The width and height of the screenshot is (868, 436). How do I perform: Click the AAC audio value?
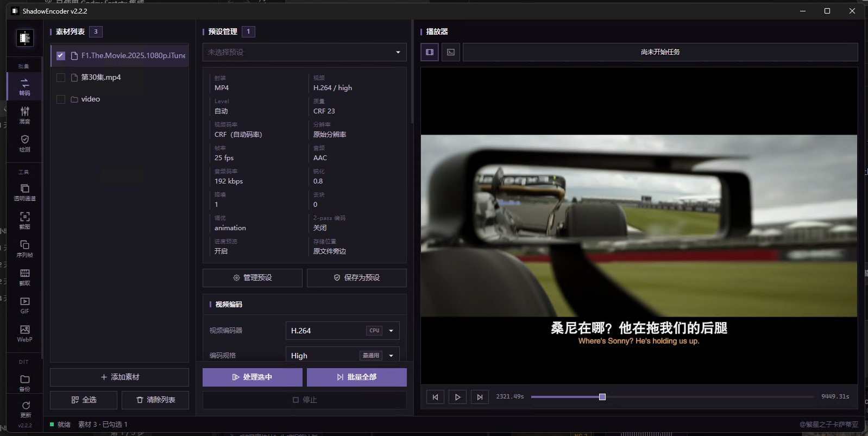pyautogui.click(x=320, y=157)
